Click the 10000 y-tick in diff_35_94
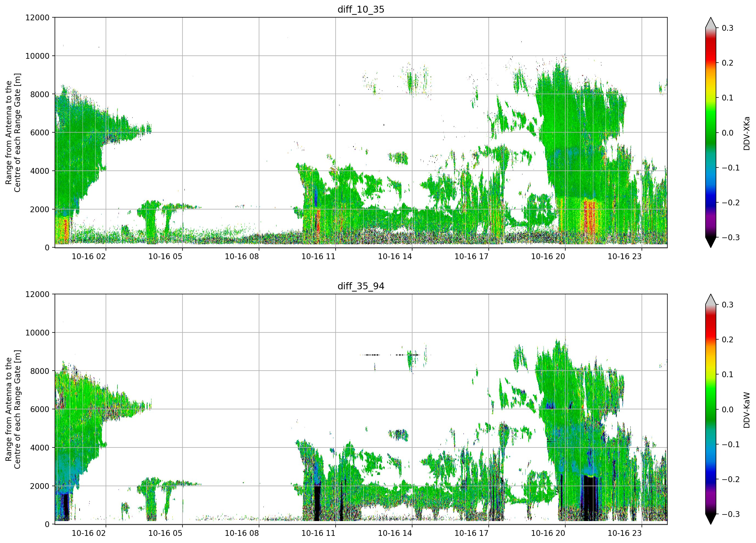This screenshot has width=756, height=543. coord(37,332)
